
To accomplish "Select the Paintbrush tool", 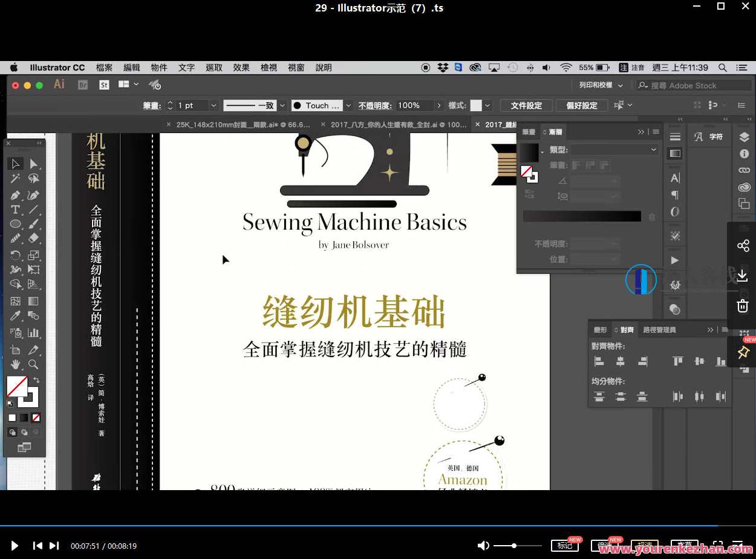I will (x=33, y=225).
